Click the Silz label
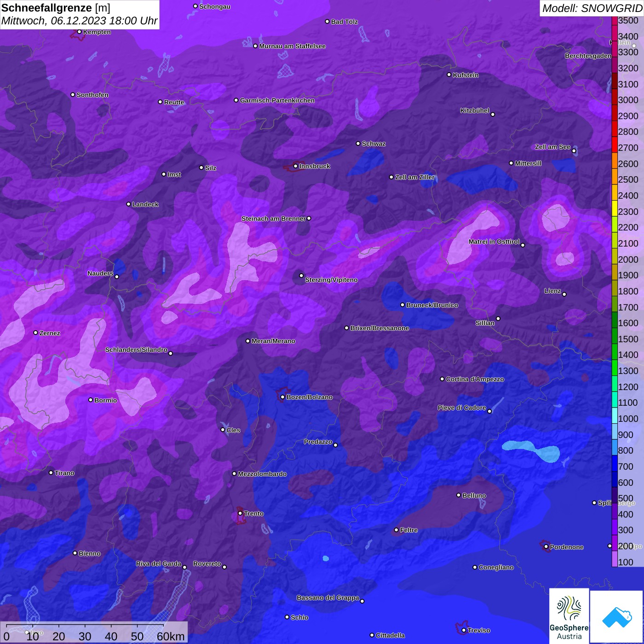Viewport: 644px width, 644px height. [x=211, y=168]
